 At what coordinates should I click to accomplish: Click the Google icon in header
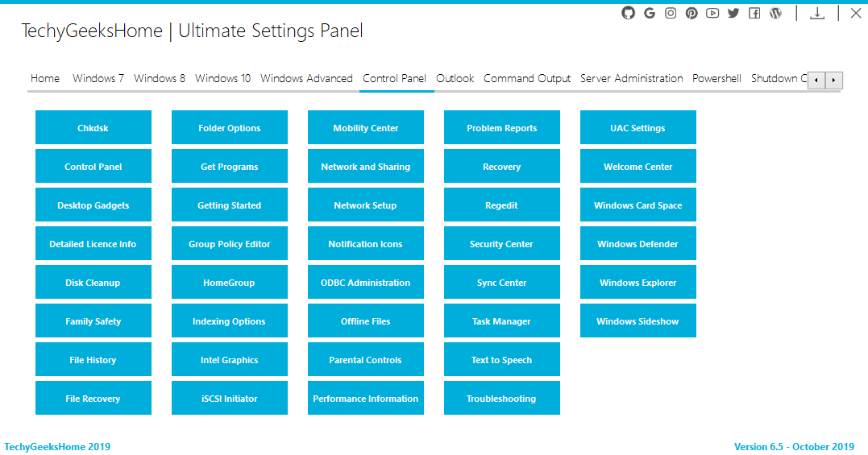(650, 13)
